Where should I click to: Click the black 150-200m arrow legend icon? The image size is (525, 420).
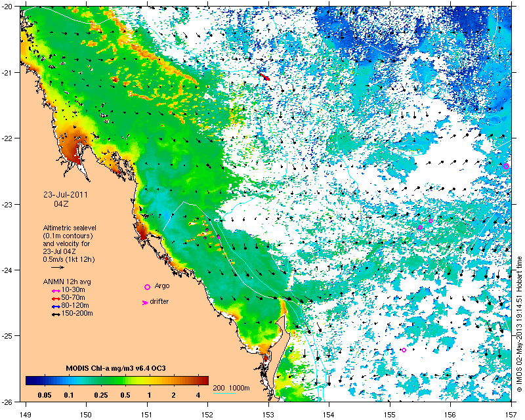click(x=56, y=315)
